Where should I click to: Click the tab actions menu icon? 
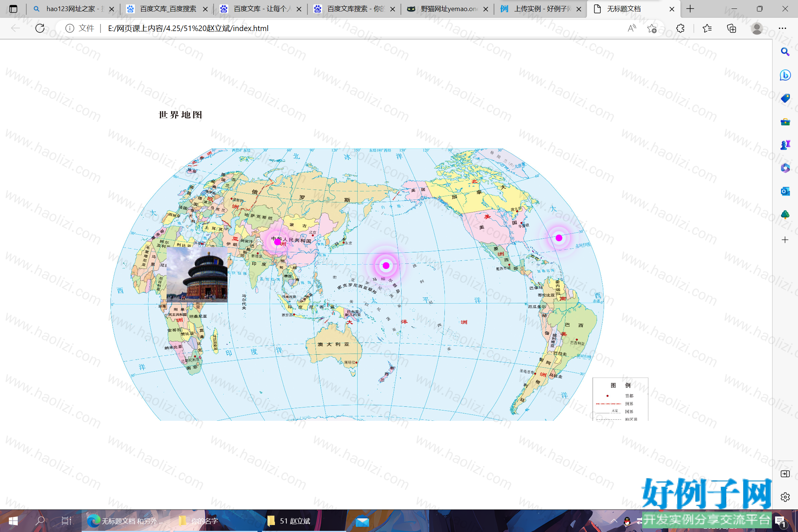[13, 9]
